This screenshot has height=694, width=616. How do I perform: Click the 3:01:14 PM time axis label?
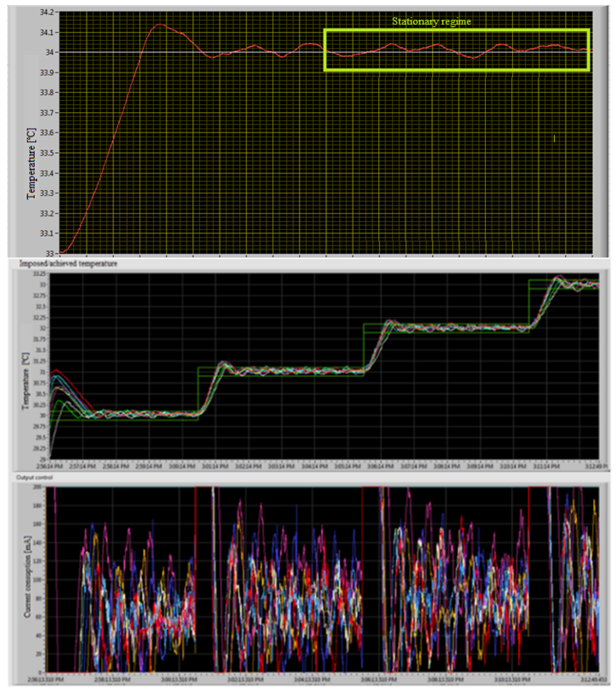pos(215,467)
